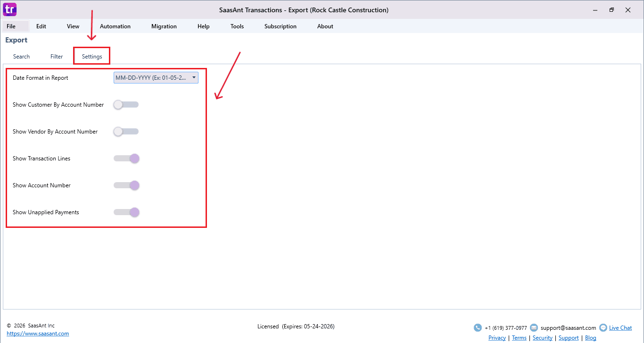Viewport: 644px width, 343px height.
Task: Click the Live Chat link
Action: [x=620, y=328]
